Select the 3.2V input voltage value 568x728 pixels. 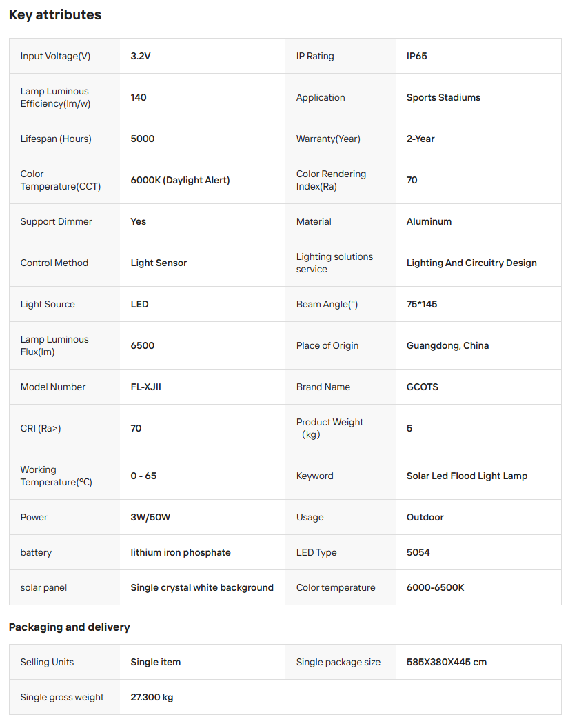pyautogui.click(x=141, y=56)
